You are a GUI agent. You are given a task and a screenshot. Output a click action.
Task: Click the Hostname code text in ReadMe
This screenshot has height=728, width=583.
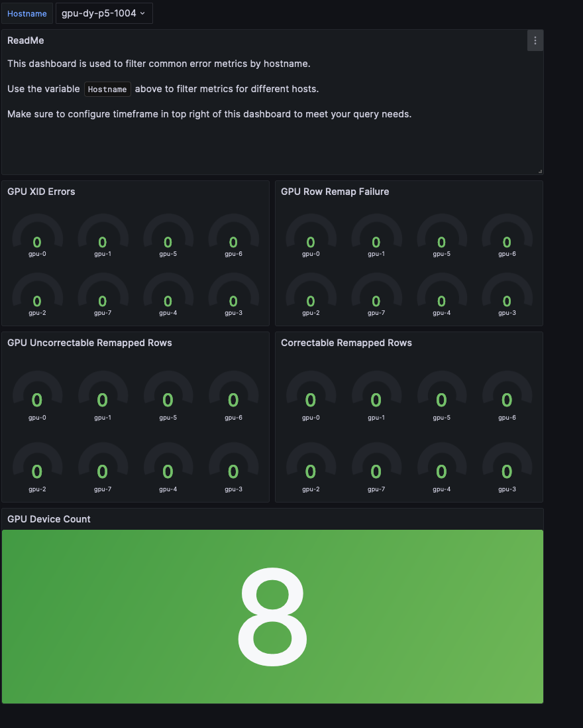(x=107, y=90)
